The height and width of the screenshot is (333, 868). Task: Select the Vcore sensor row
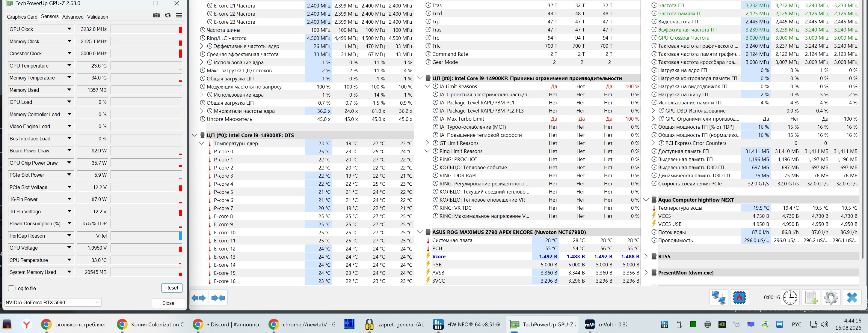(x=532, y=256)
